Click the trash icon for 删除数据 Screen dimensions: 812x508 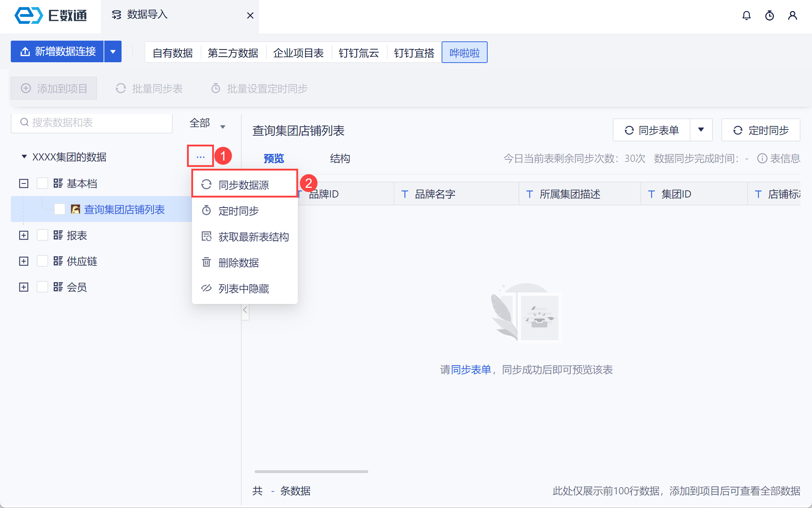point(206,262)
